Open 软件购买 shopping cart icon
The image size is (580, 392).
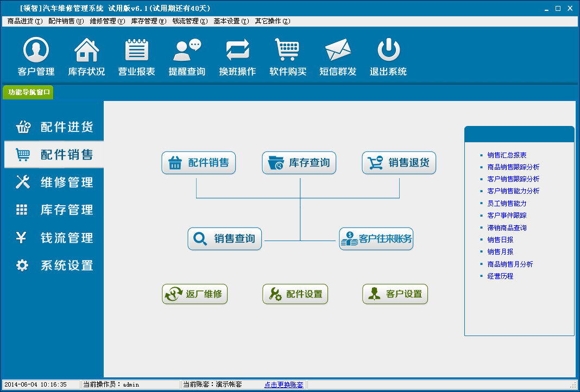tap(288, 50)
